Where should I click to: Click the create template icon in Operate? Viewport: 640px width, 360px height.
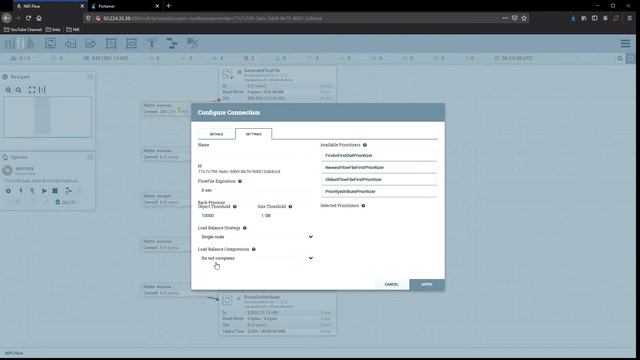click(x=68, y=191)
